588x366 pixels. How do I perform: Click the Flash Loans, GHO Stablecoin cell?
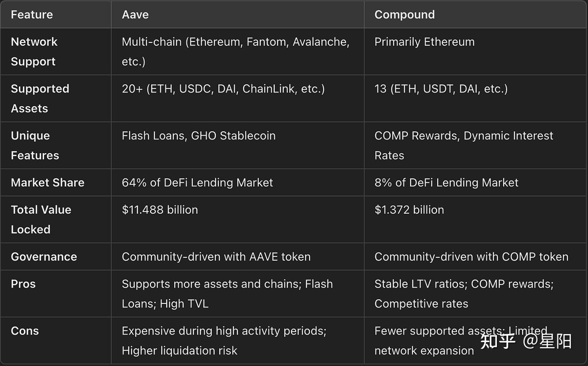point(199,136)
